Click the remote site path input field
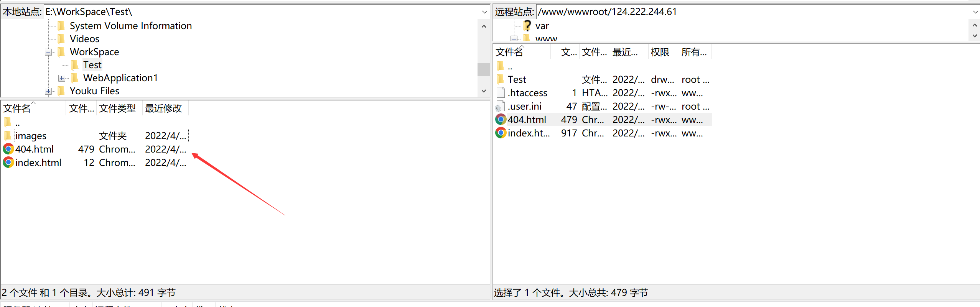This screenshot has height=307, width=980. [x=753, y=12]
